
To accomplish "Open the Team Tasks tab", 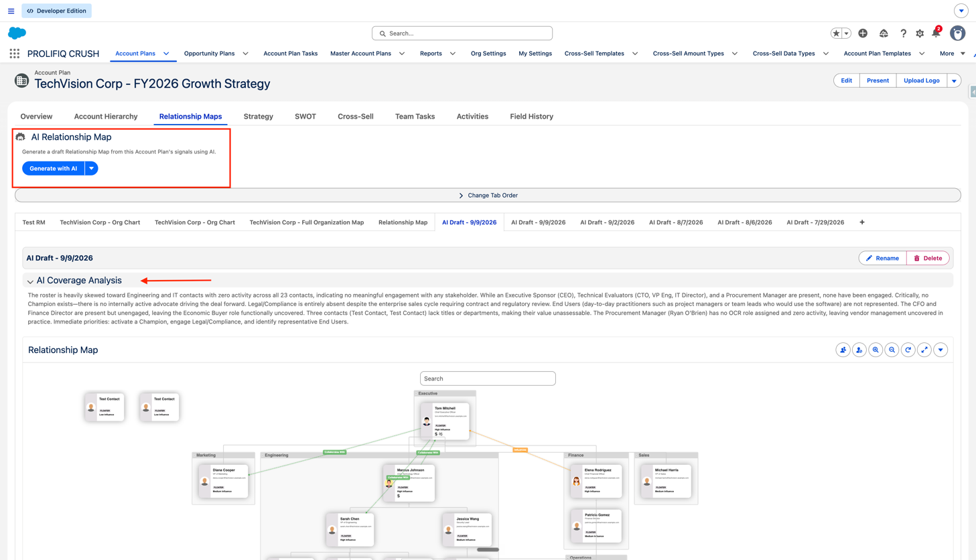I will pyautogui.click(x=415, y=117).
